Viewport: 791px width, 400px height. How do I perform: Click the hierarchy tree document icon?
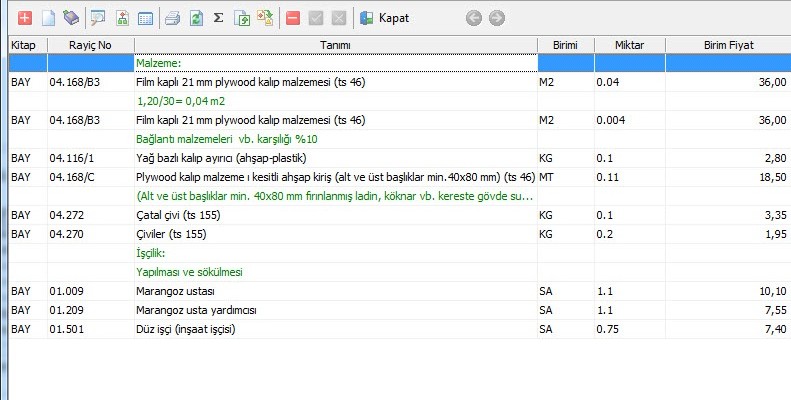tap(122, 18)
